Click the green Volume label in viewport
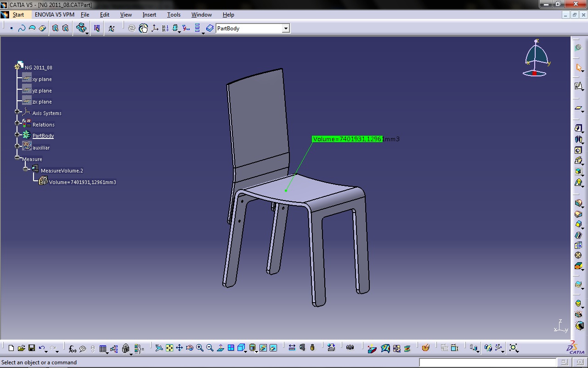 pyautogui.click(x=347, y=139)
